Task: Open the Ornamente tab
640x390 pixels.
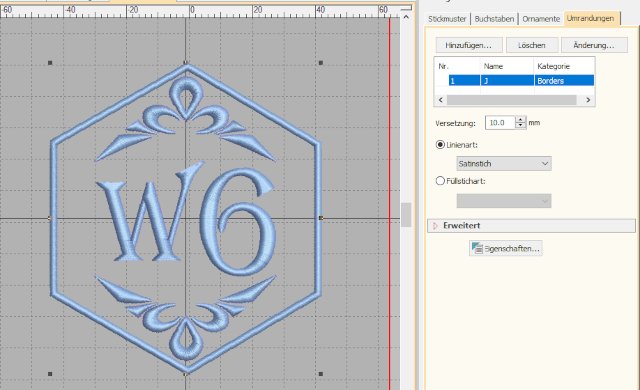Action: 541,19
